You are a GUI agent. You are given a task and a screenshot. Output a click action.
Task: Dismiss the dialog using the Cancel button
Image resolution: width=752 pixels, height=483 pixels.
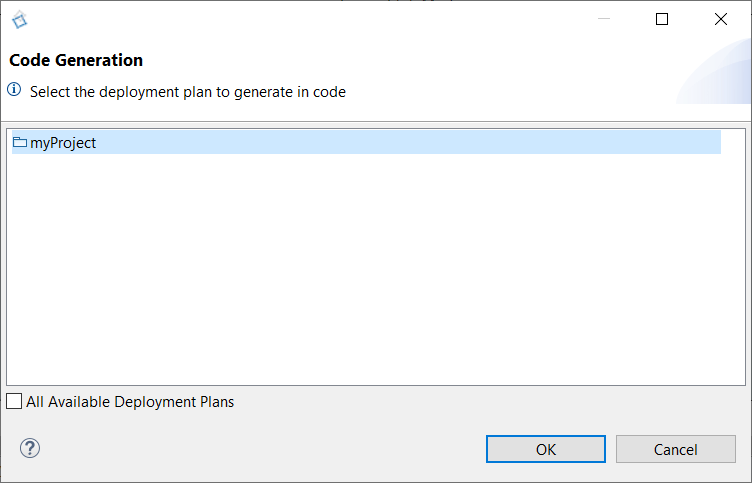676,449
